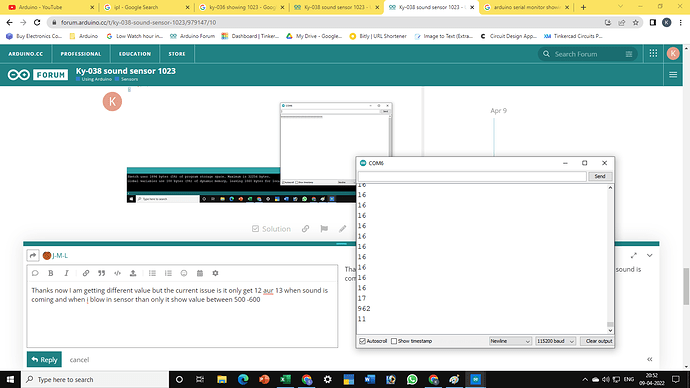Open emoji picker in editor toolbar

point(184,273)
